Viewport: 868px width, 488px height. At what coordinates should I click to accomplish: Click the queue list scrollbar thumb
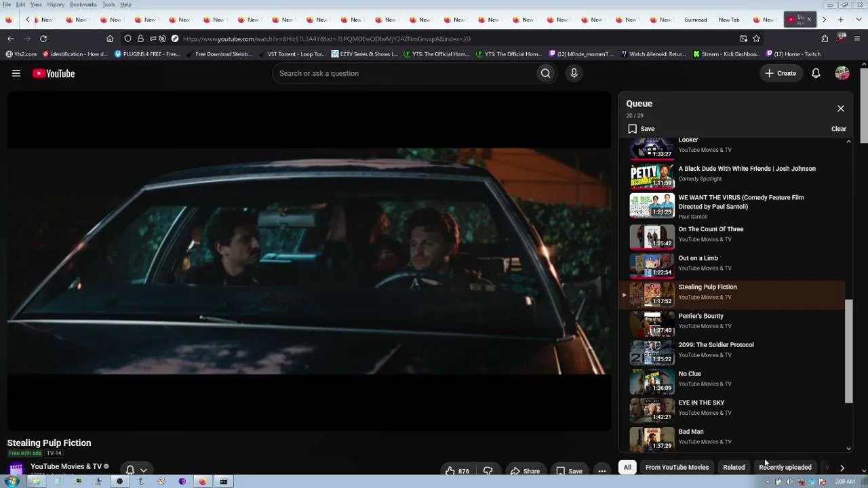tap(848, 352)
